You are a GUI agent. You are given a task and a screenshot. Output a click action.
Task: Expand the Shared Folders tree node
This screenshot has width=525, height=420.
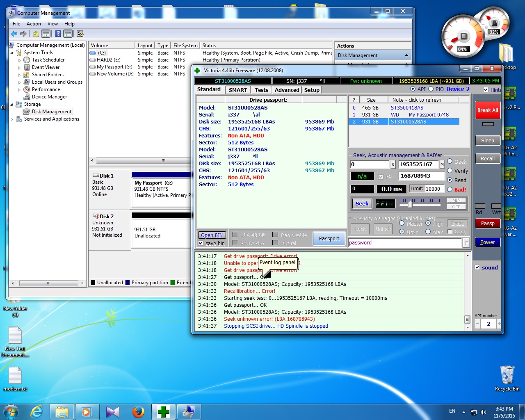19,75
